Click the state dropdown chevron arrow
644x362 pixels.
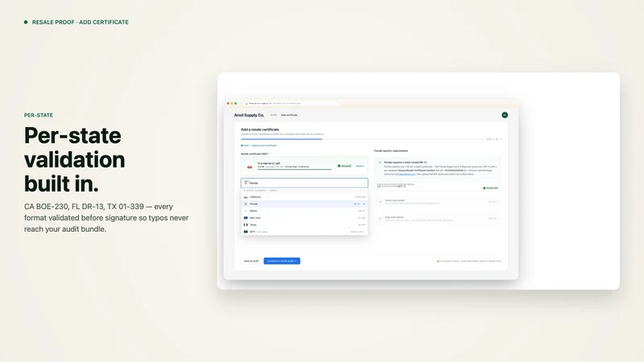click(x=364, y=183)
